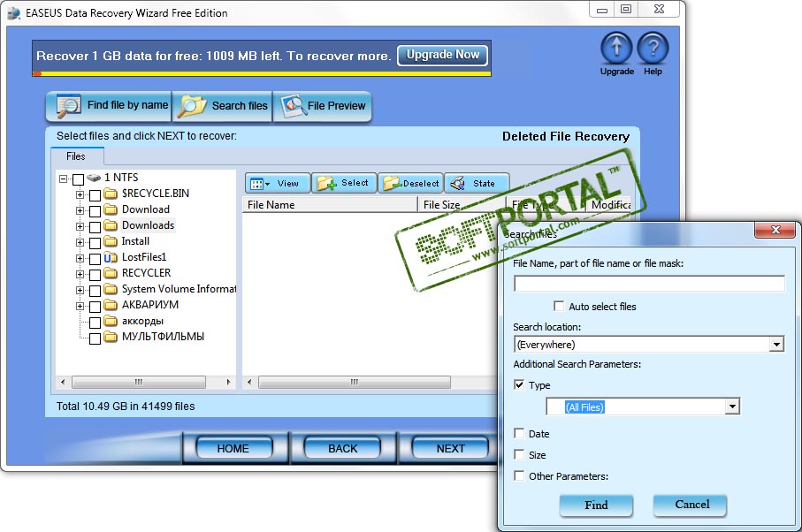The width and height of the screenshot is (802, 532).
Task: Check the Downloads folder checkbox
Action: pos(95,227)
